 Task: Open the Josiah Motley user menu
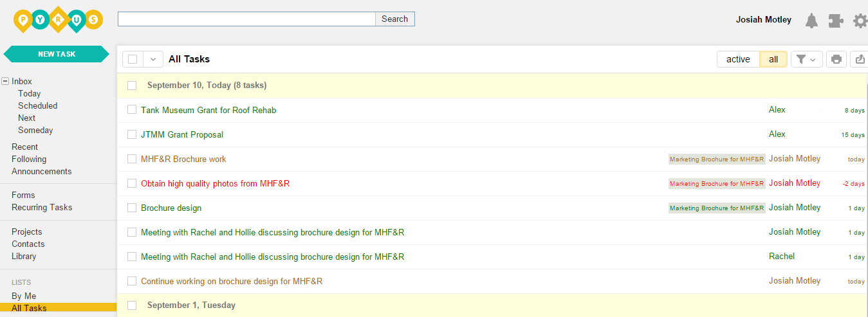pyautogui.click(x=764, y=20)
